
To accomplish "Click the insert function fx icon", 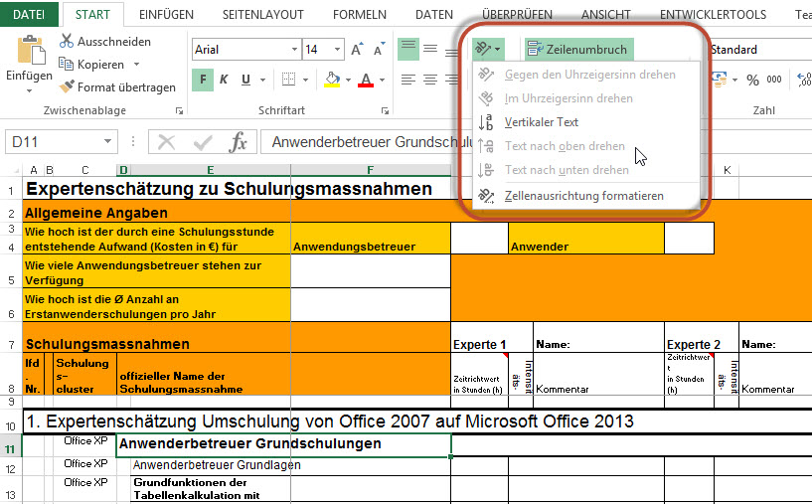I will (x=239, y=142).
